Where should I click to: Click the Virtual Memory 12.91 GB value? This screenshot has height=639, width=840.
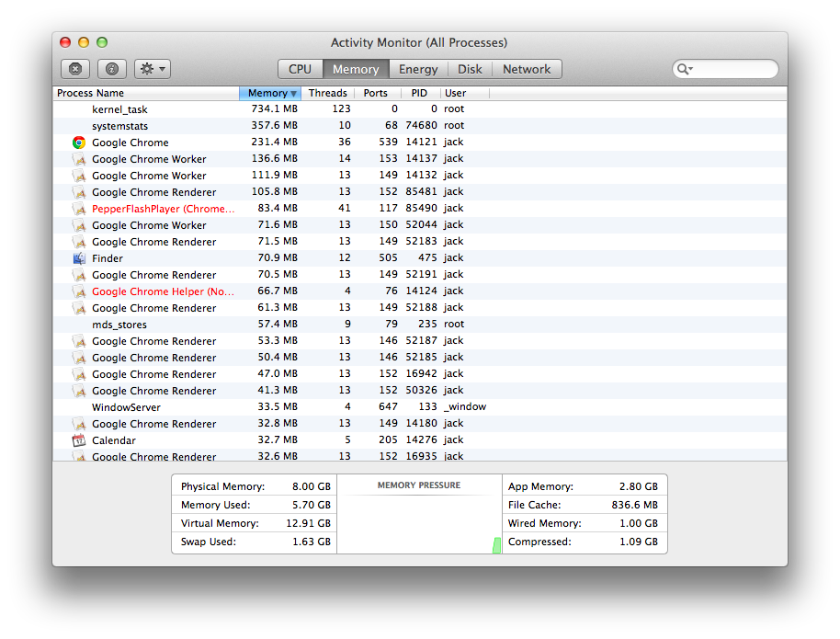pos(308,523)
